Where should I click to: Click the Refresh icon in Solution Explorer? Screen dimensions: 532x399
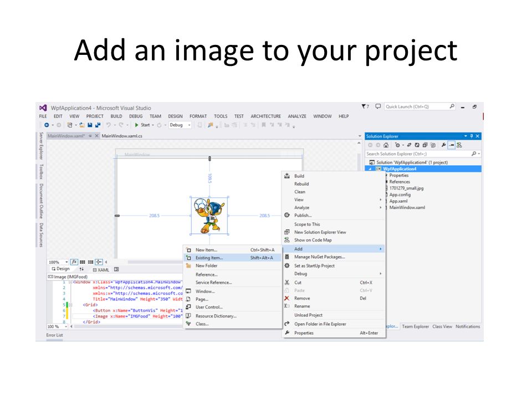[417, 145]
